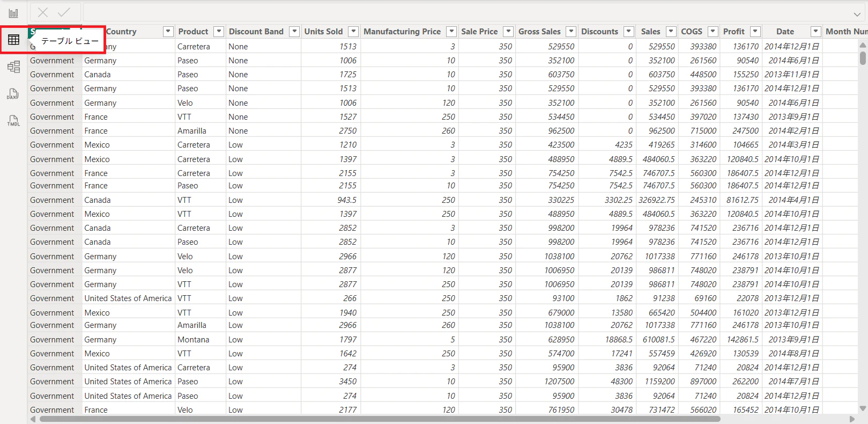Click Units Sold value 943.5
The image size is (868, 424).
coord(347,200)
